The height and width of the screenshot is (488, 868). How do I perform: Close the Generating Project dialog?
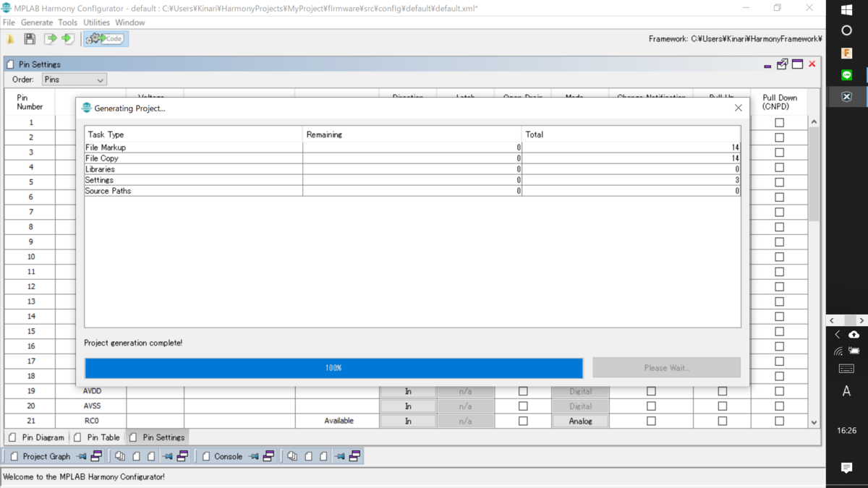(738, 108)
